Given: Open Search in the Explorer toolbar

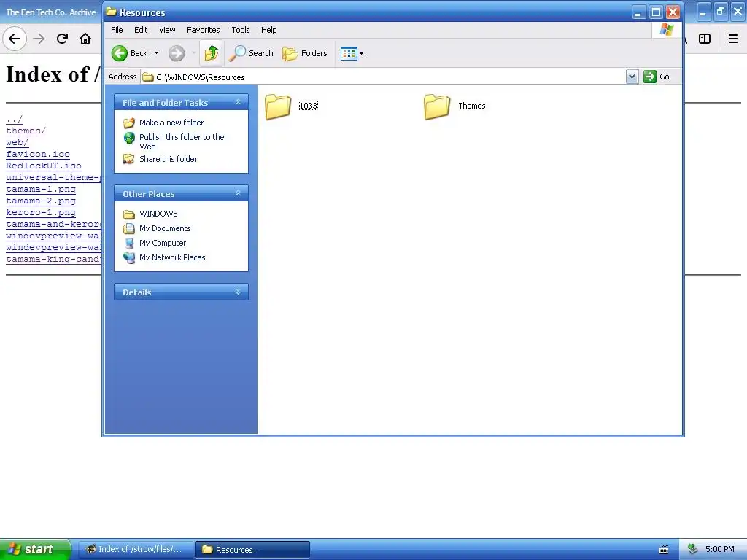Looking at the screenshot, I should [251, 53].
